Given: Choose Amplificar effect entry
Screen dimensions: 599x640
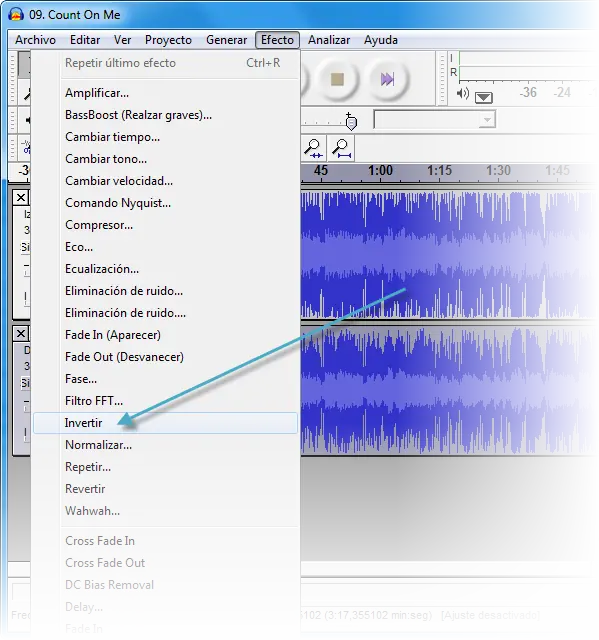Looking at the screenshot, I should tap(97, 93).
